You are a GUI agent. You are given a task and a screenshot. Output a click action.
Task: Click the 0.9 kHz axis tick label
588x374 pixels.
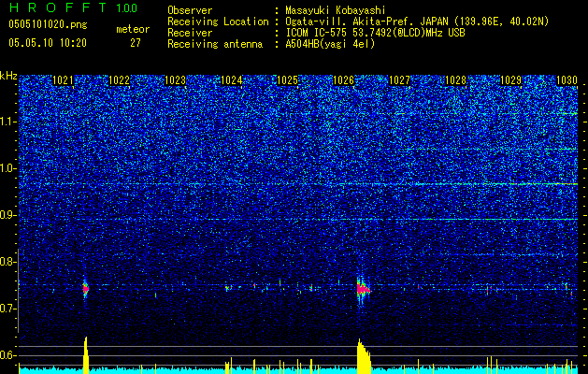click(x=8, y=215)
